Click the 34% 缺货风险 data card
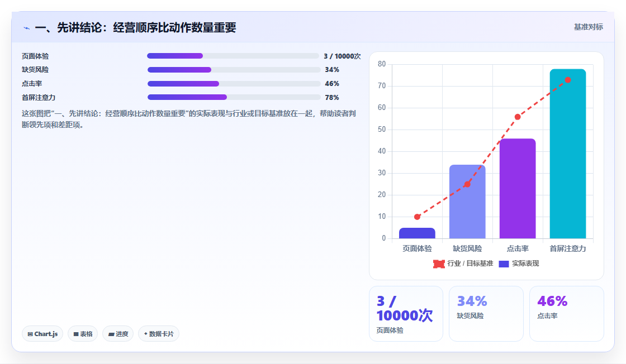Screen dimensions: 626x364 (486, 314)
